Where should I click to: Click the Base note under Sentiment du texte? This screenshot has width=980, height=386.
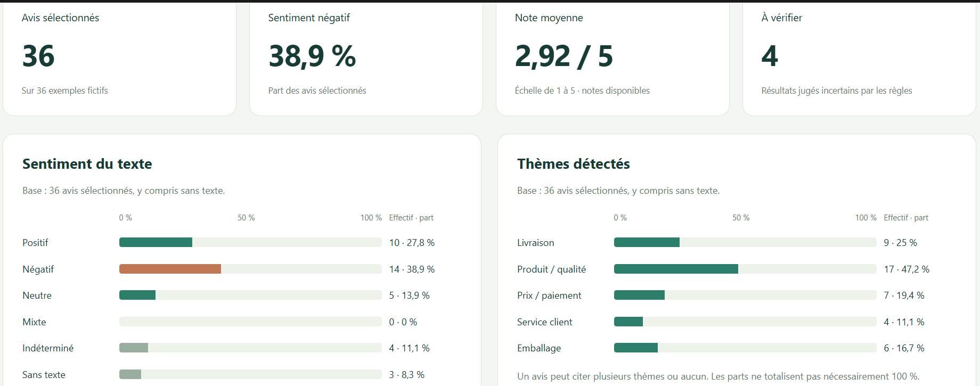pos(124,191)
